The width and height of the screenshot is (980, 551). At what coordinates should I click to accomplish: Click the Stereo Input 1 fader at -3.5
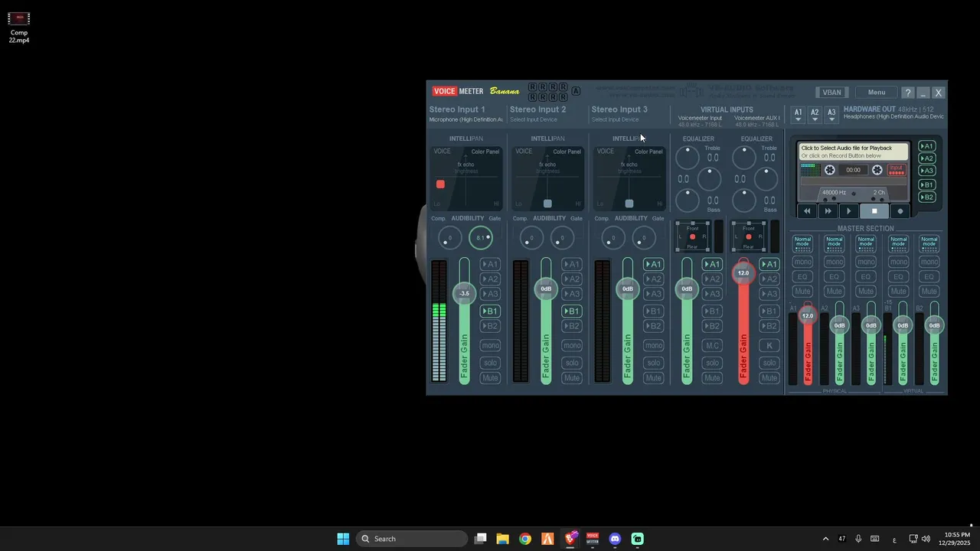464,294
